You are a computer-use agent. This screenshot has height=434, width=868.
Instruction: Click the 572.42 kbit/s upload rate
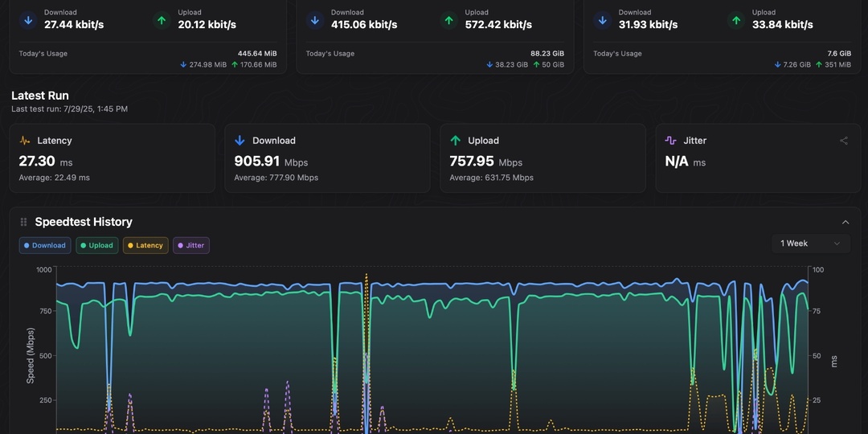[498, 25]
